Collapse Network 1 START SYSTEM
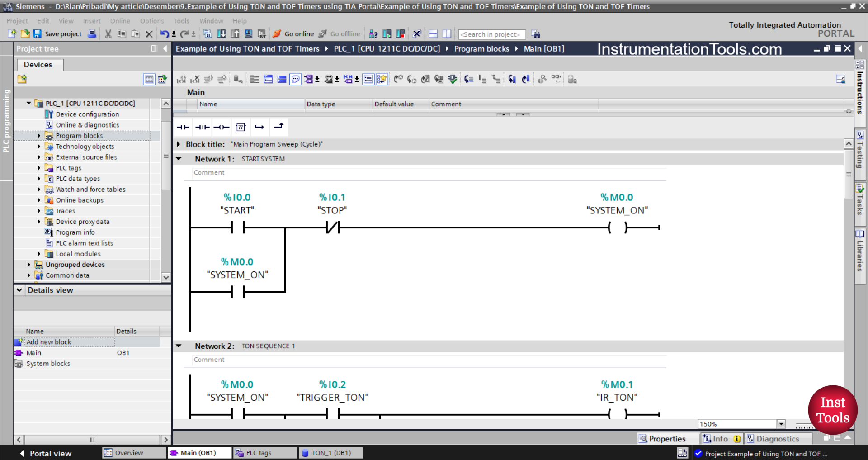 [x=179, y=159]
